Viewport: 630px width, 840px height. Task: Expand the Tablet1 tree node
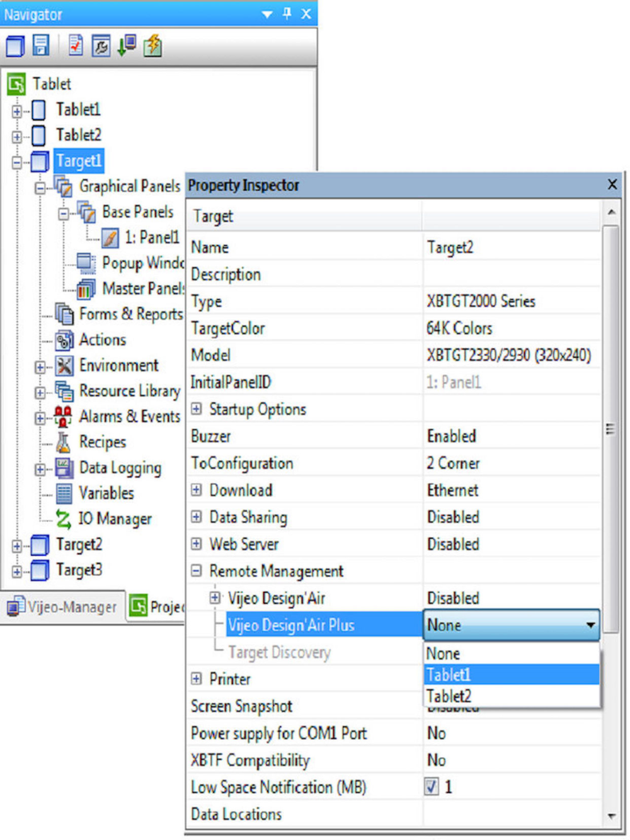click(17, 111)
